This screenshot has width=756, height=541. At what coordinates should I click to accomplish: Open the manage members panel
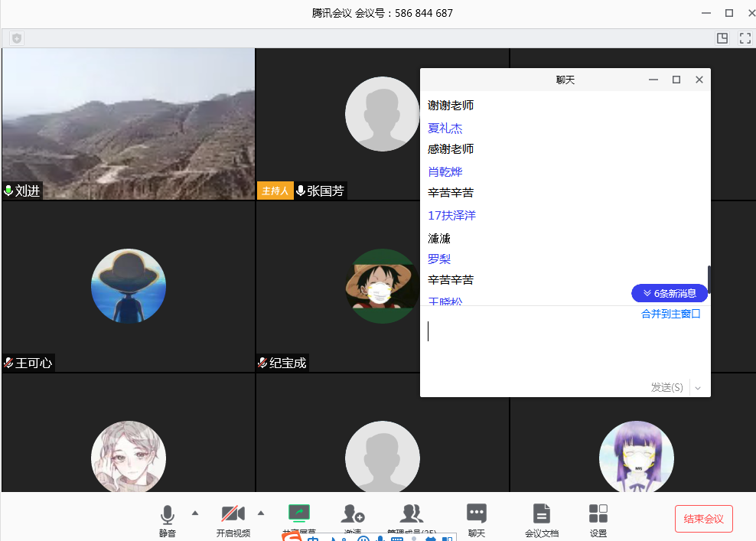[412, 514]
